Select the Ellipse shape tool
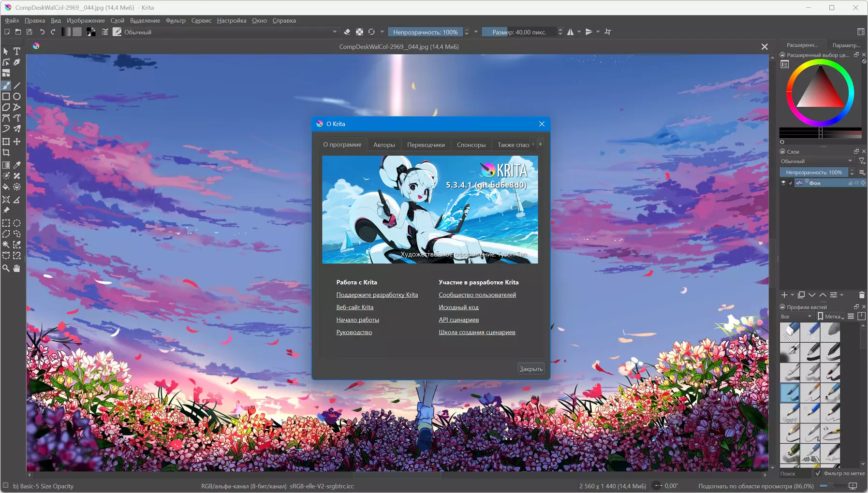Image resolution: width=868 pixels, height=493 pixels. (17, 96)
